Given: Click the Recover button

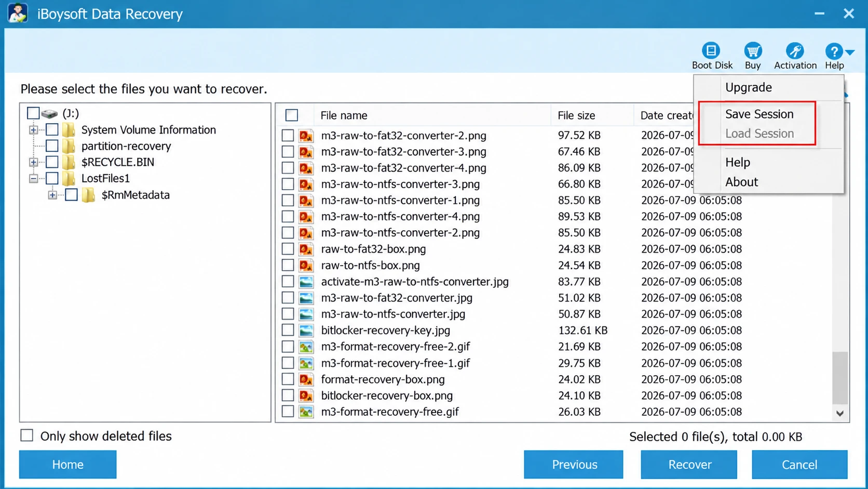Looking at the screenshot, I should coord(689,464).
